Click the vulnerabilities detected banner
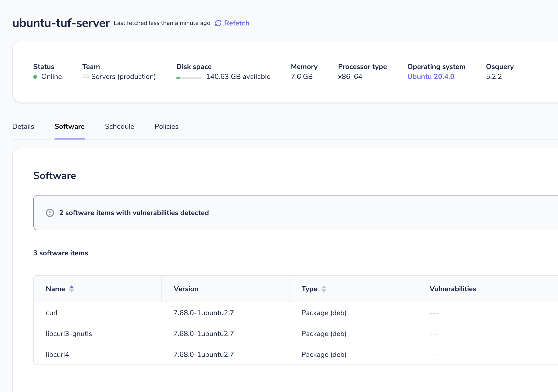 click(x=134, y=213)
